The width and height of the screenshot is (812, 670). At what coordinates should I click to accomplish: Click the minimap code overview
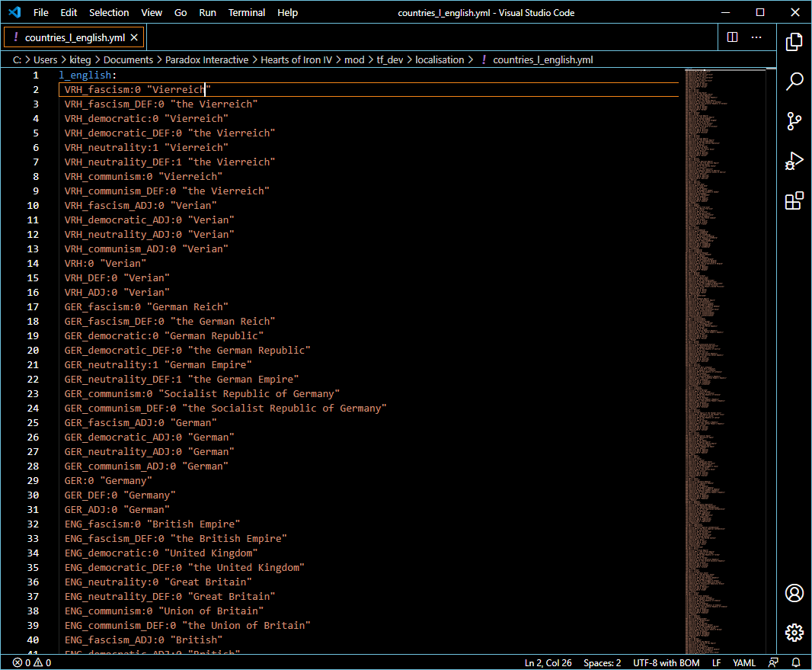coord(724,361)
